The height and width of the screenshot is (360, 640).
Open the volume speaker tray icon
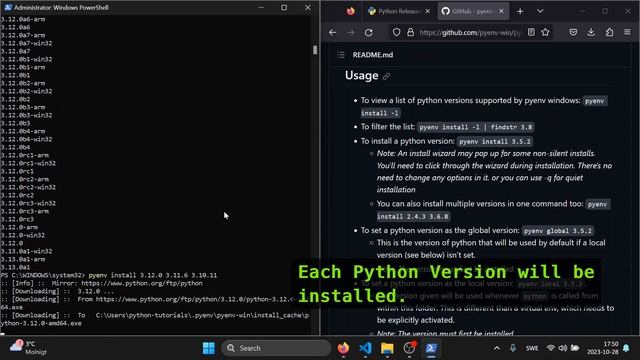click(563, 348)
